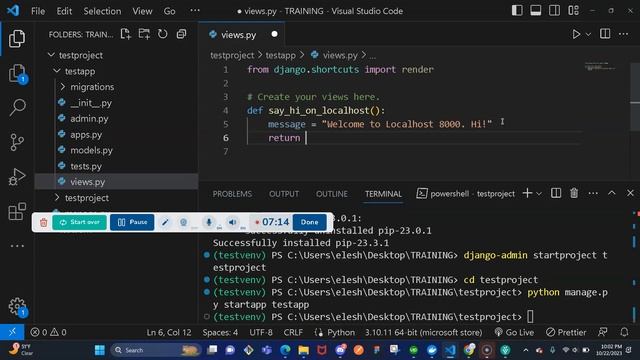Open the run button dropdown arrow
This screenshot has height=360, width=640.
[x=588, y=34]
